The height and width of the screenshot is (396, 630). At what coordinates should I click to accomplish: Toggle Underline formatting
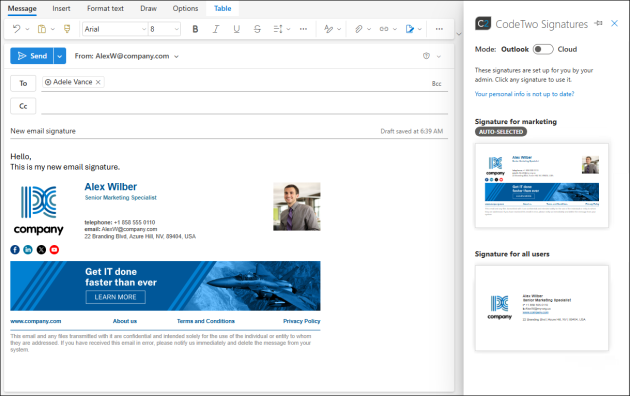[x=237, y=29]
